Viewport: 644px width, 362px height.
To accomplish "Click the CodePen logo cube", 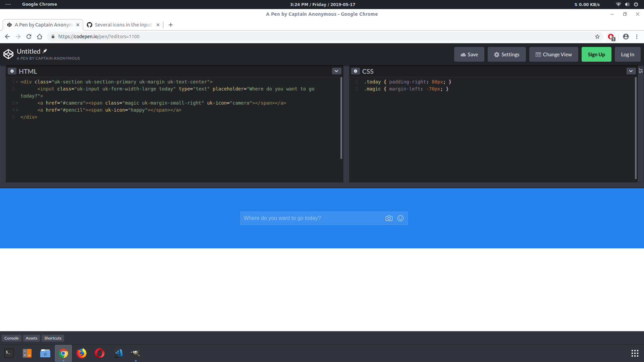I will (x=8, y=54).
